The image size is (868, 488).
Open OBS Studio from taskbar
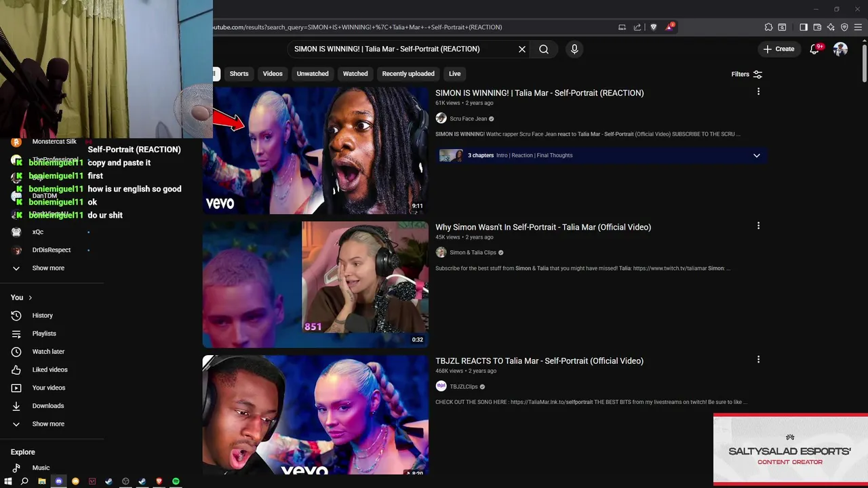coord(125,481)
